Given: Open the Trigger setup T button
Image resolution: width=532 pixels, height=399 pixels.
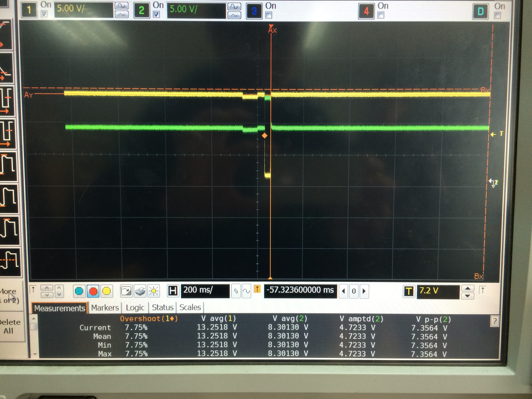Looking at the screenshot, I should point(409,291).
